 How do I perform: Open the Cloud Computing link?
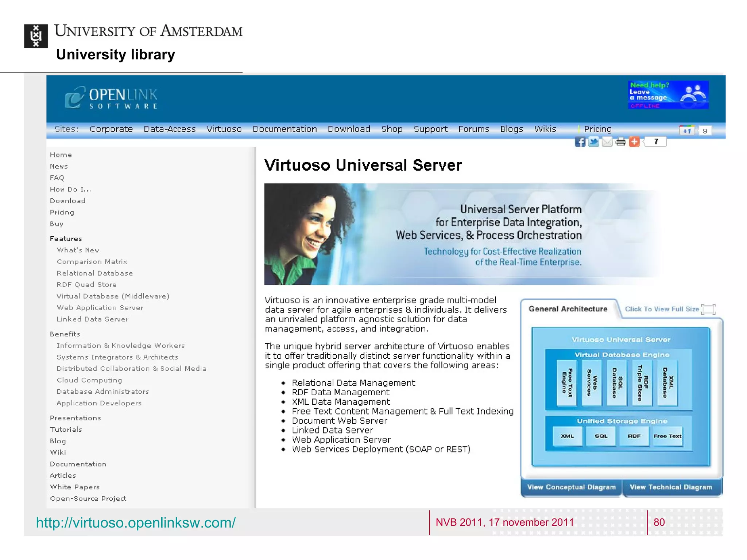(x=89, y=380)
